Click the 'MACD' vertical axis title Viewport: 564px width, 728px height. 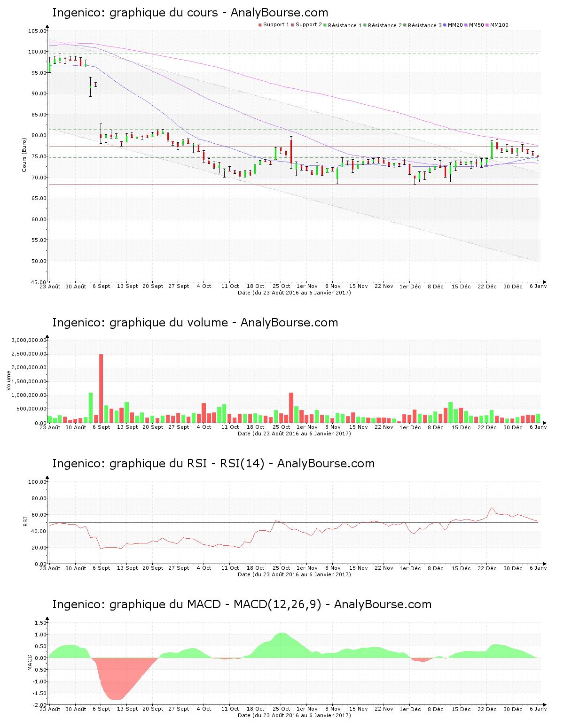(30, 662)
